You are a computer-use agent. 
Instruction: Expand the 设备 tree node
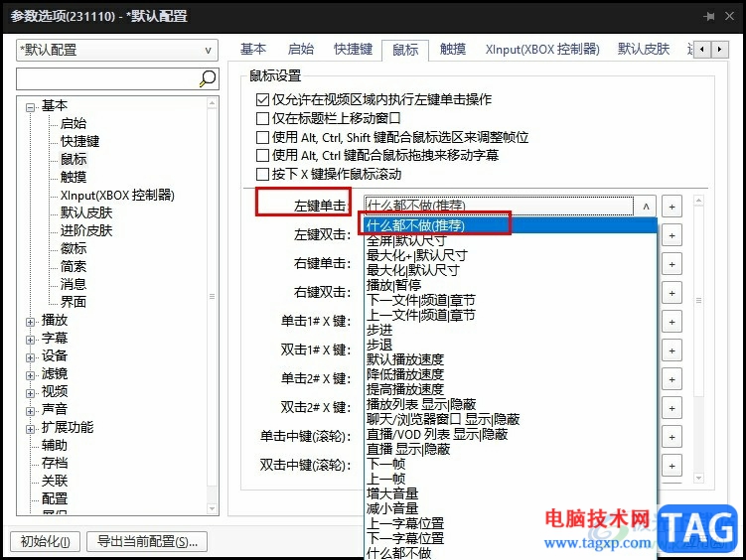coord(30,357)
